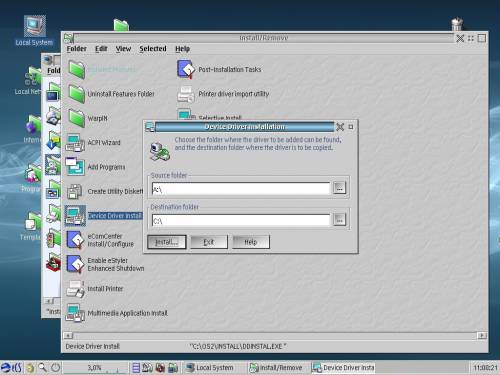Launch the Multimedia Application Install icon

75,313
